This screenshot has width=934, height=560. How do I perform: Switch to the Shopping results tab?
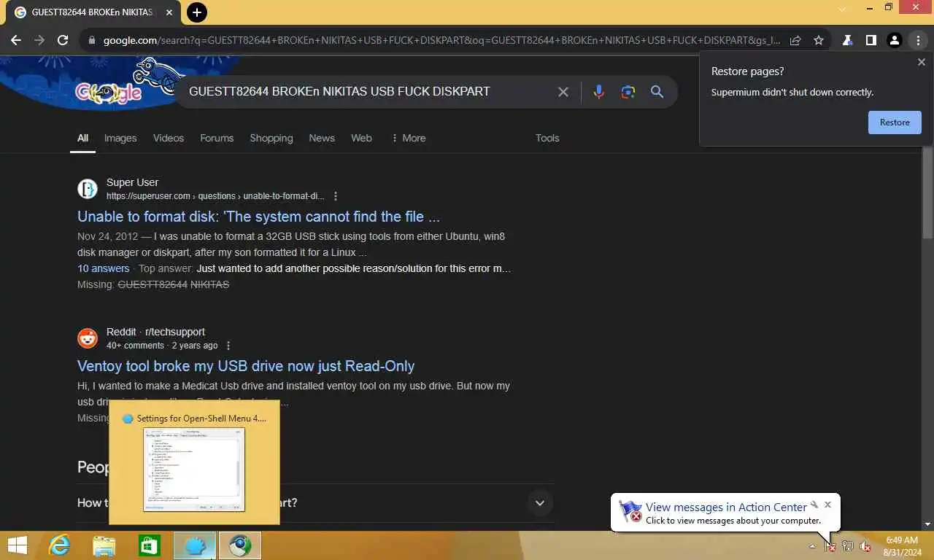[271, 138]
